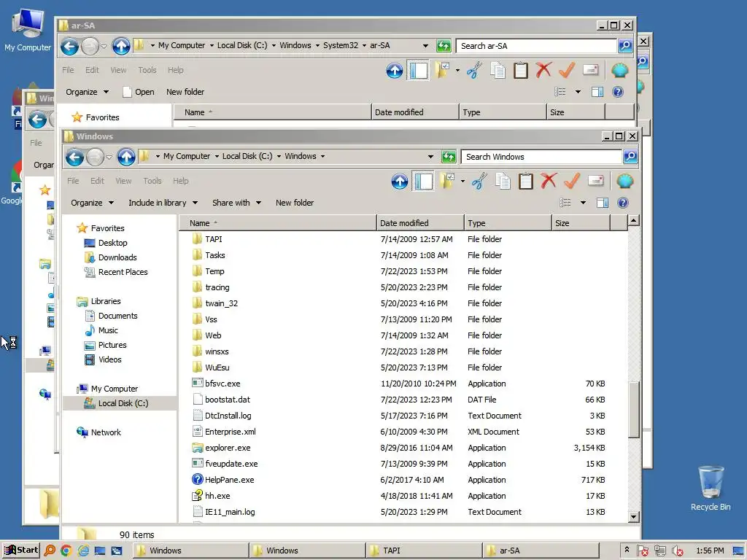Click Cut scissors icon in Windows toolbar
The height and width of the screenshot is (560, 747).
pos(479,181)
